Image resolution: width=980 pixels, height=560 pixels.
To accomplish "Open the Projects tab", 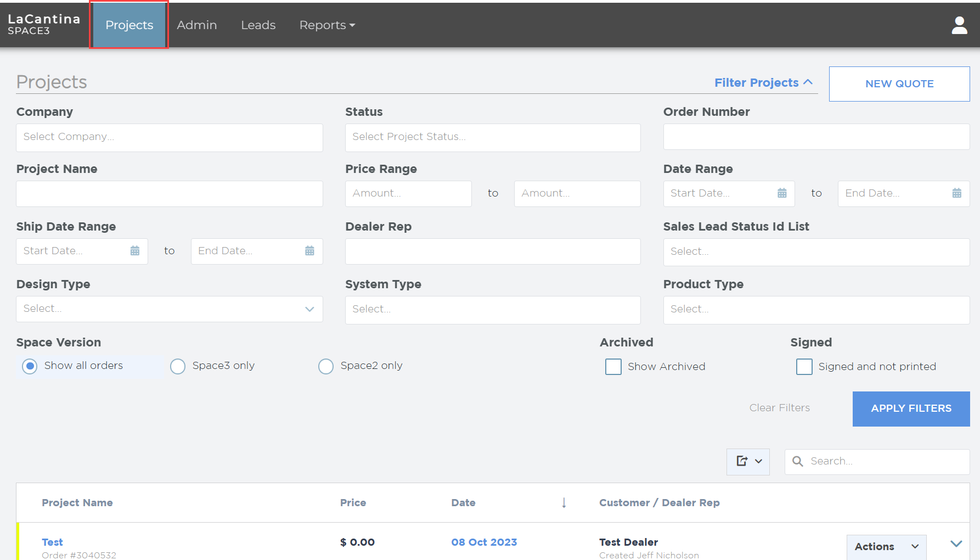I will click(x=129, y=25).
